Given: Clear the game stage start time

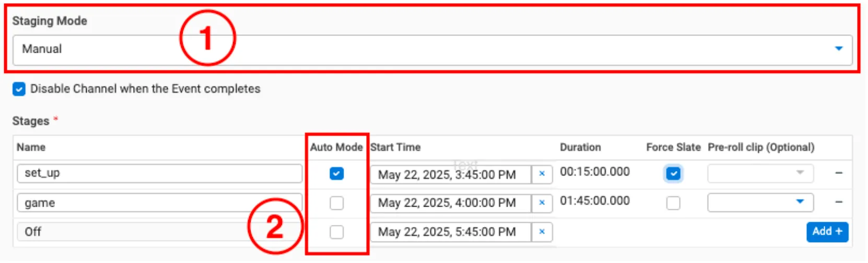Looking at the screenshot, I should click(542, 203).
